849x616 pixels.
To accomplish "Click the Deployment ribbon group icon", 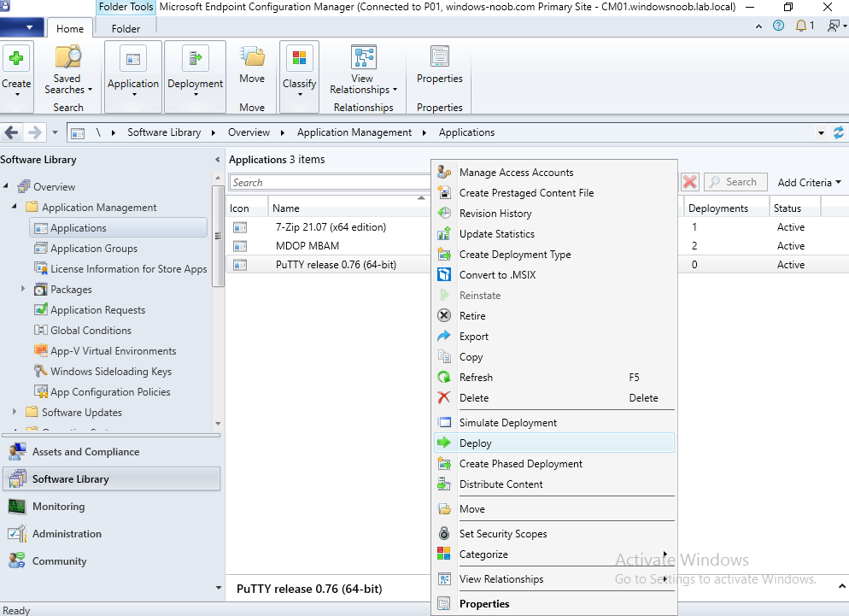I will 196,58.
